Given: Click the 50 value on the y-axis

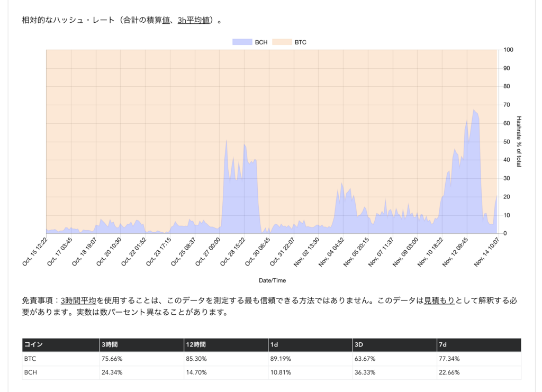Looking at the screenshot, I should 507,142.
